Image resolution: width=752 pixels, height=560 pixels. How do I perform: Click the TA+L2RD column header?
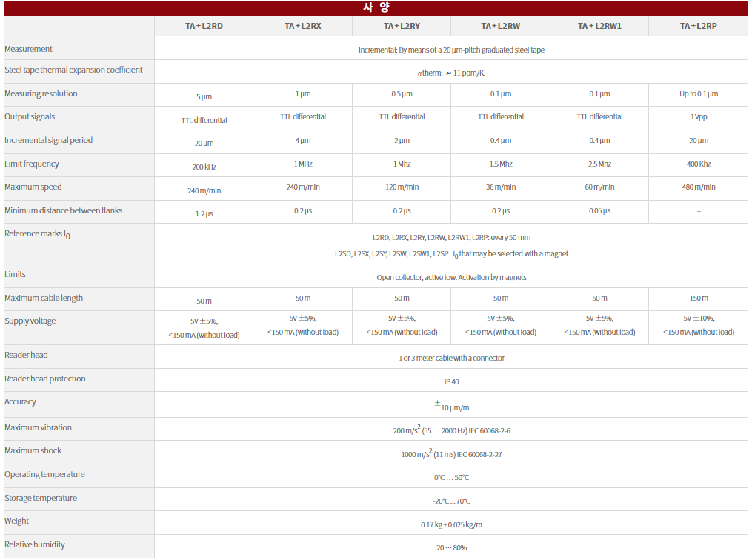(x=204, y=26)
